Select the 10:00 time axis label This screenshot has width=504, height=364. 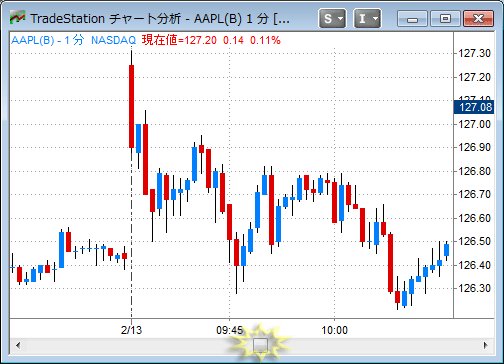(334, 330)
